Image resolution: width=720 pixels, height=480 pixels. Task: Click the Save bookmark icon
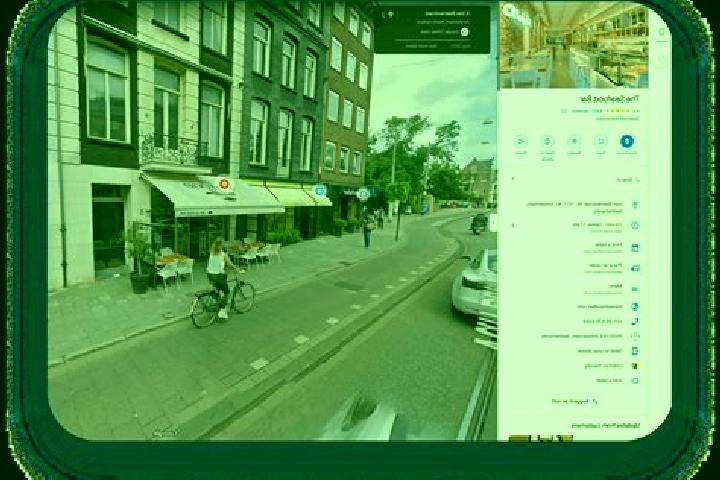(601, 141)
